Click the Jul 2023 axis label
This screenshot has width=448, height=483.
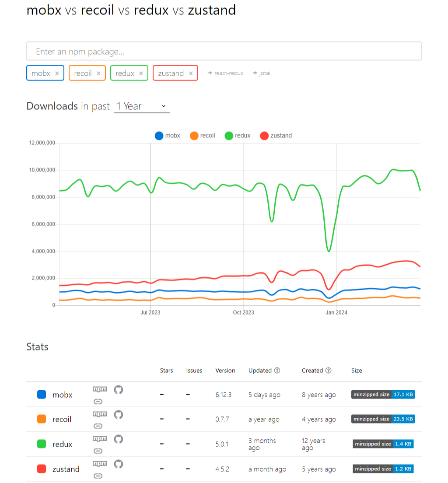pyautogui.click(x=150, y=312)
